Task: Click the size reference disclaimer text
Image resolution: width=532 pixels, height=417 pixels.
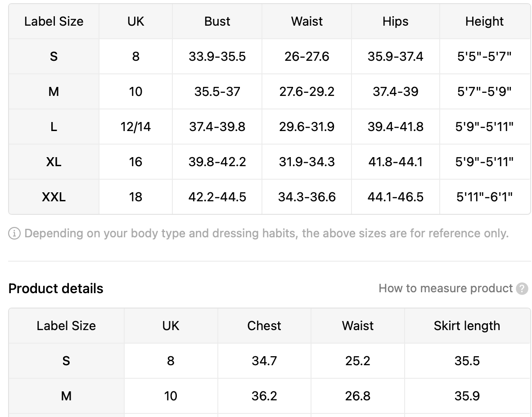Action: [x=266, y=233]
